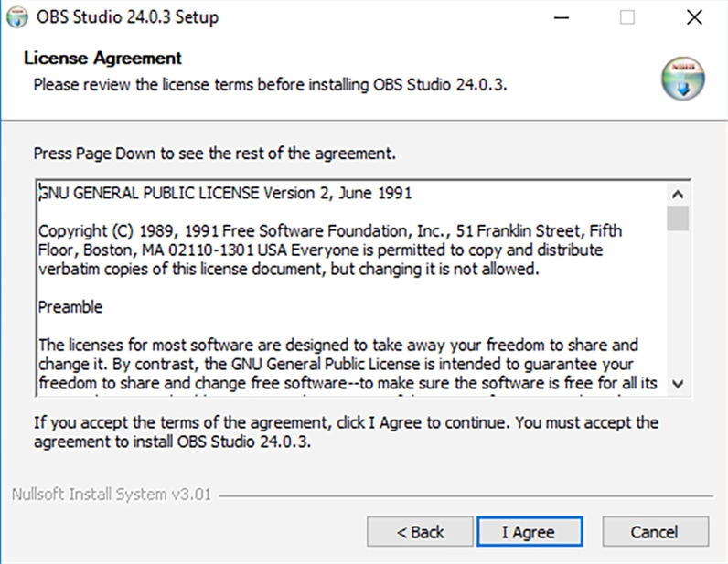Screen dimensions: 728x564
Task: Click the installer logo in the header
Action: pos(683,78)
